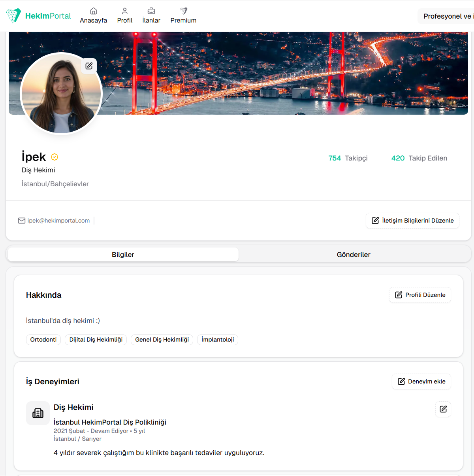Select the İmplantoloji specialty tag
Viewport: 474px width, 476px height.
pos(217,340)
